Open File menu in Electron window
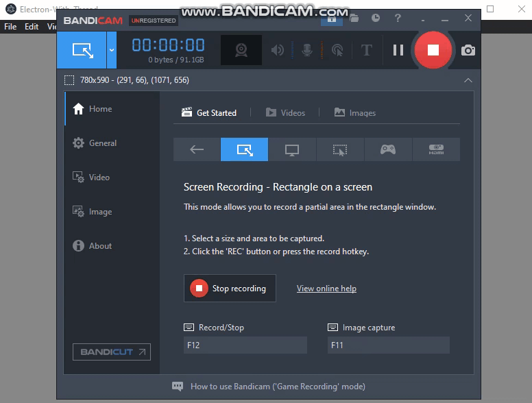 [x=10, y=27]
